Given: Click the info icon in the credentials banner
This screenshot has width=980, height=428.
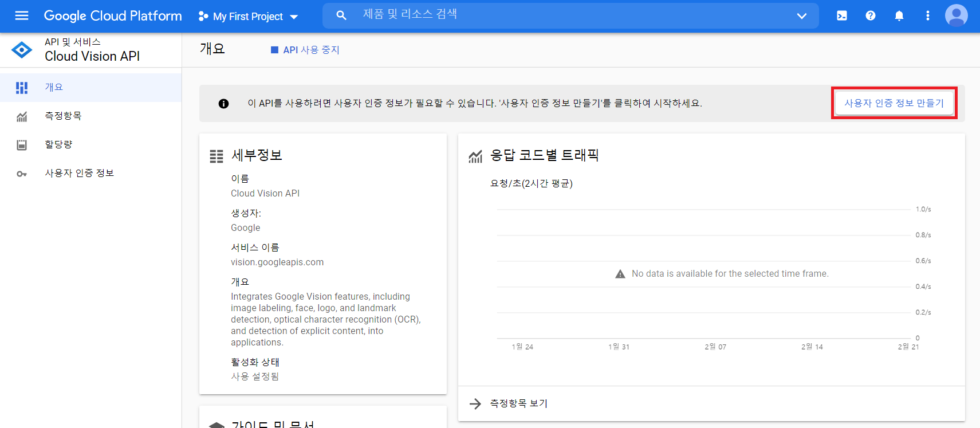Looking at the screenshot, I should pyautogui.click(x=223, y=104).
